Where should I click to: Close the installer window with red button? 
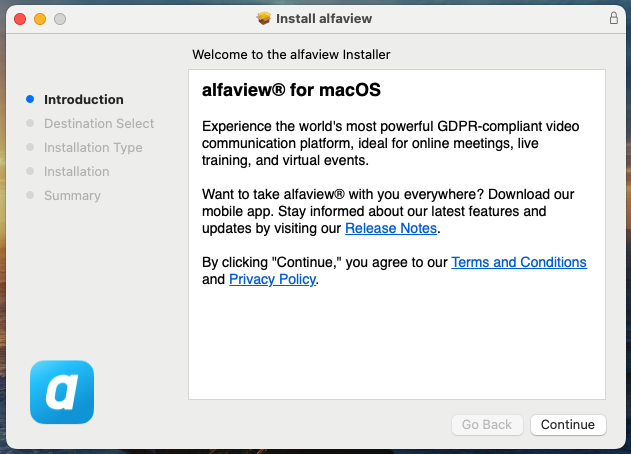click(20, 19)
